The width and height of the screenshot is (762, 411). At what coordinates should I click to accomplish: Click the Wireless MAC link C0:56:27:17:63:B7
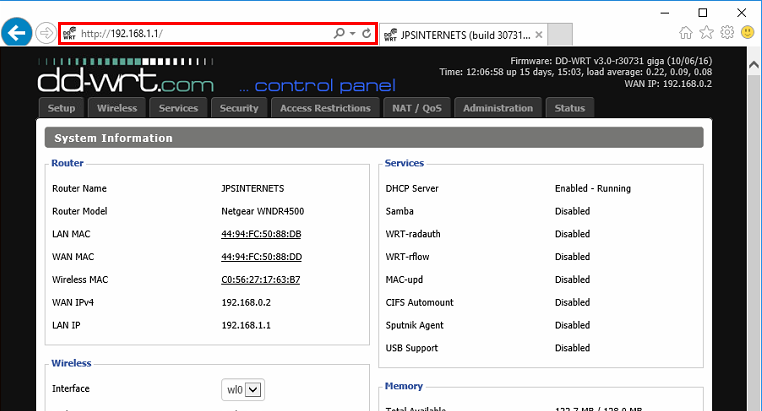(x=260, y=279)
